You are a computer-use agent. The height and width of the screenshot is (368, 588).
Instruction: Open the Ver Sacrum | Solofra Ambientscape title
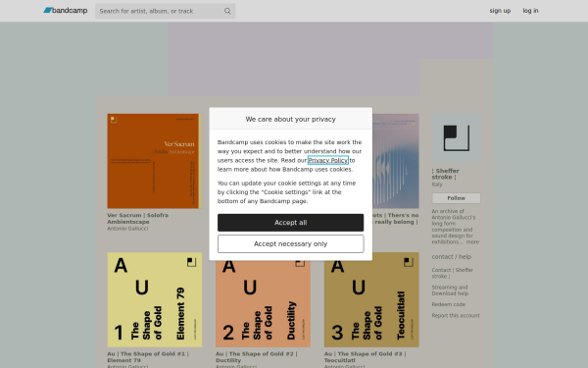coord(137,219)
